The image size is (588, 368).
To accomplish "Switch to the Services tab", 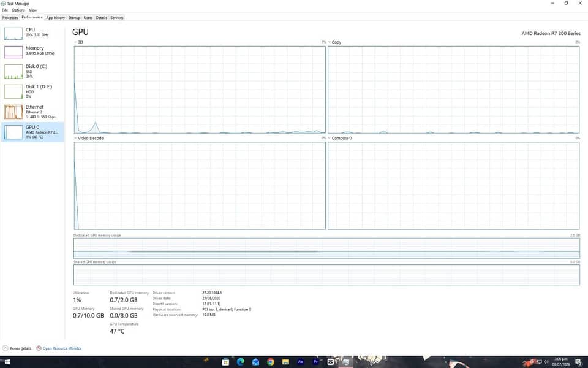I will tap(117, 18).
